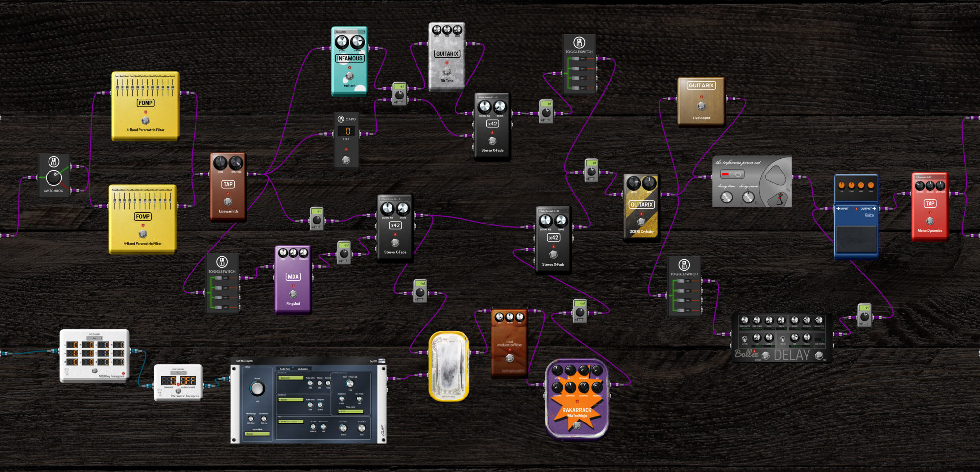This screenshot has height=472, width=980.
Task: Open Calf Oscillator 1 Sawtooth waveform dropdown
Action: pyautogui.click(x=291, y=378)
